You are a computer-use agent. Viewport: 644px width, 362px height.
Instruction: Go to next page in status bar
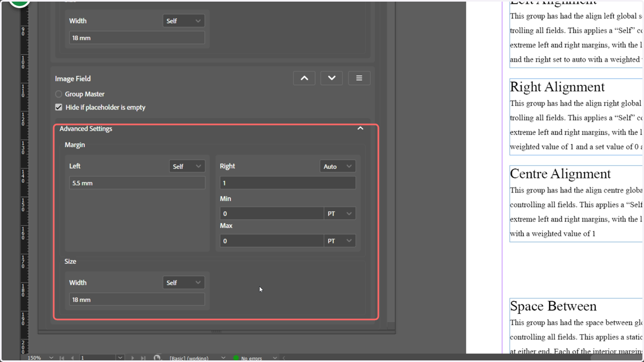(x=133, y=358)
